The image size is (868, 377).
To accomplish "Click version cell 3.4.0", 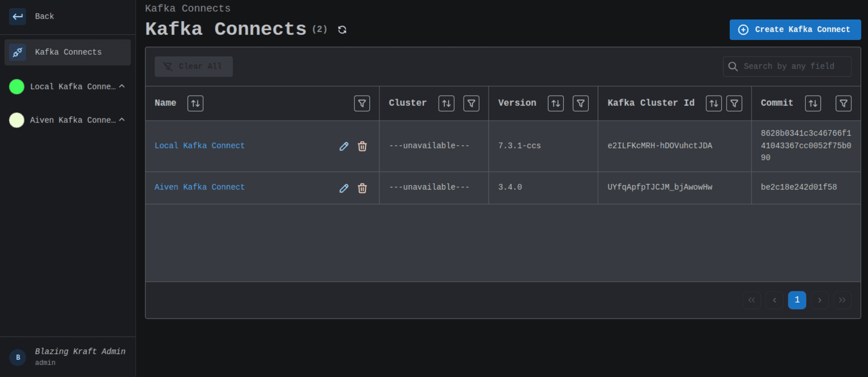I will click(510, 187).
